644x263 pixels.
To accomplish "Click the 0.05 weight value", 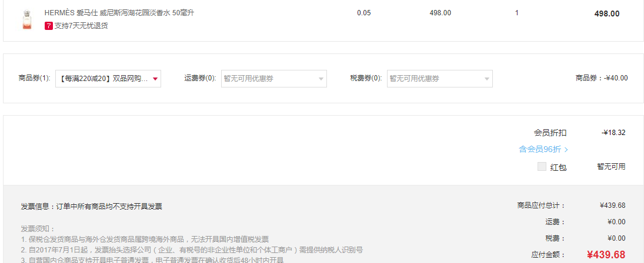I will [364, 13].
